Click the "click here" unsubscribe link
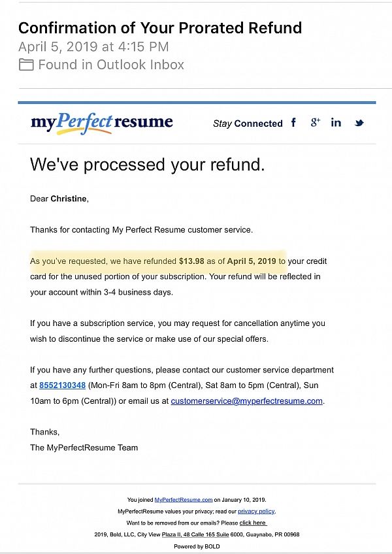The width and height of the screenshot is (392, 554). [253, 523]
